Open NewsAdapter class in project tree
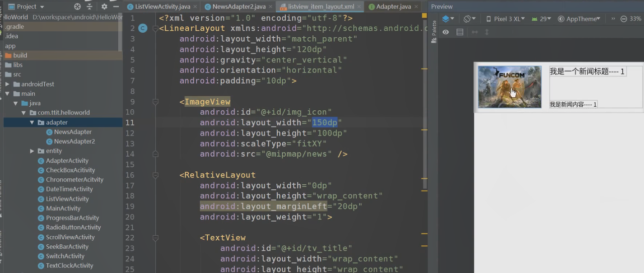644x273 pixels. [x=72, y=132]
